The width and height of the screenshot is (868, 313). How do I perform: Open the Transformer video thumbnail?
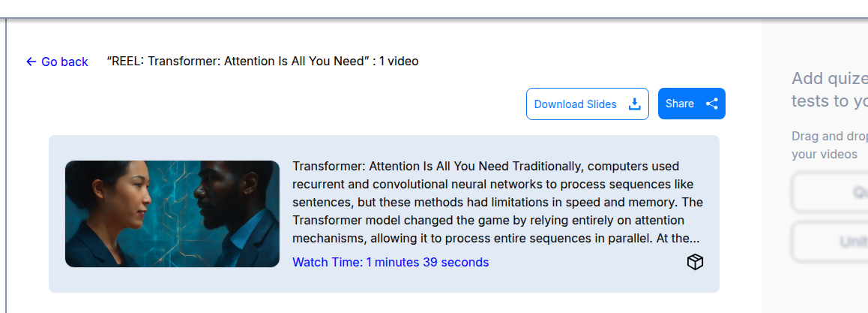point(172,214)
